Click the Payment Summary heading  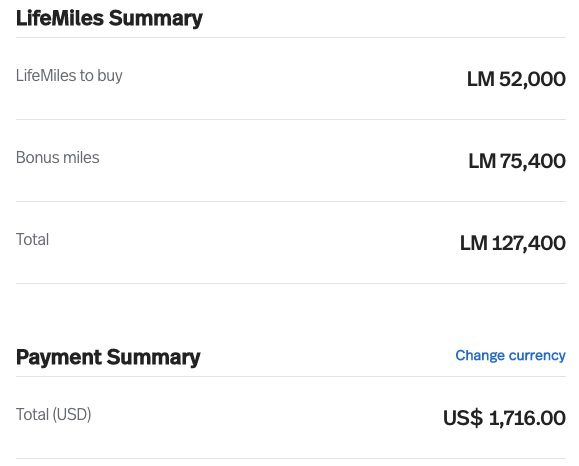coord(108,357)
